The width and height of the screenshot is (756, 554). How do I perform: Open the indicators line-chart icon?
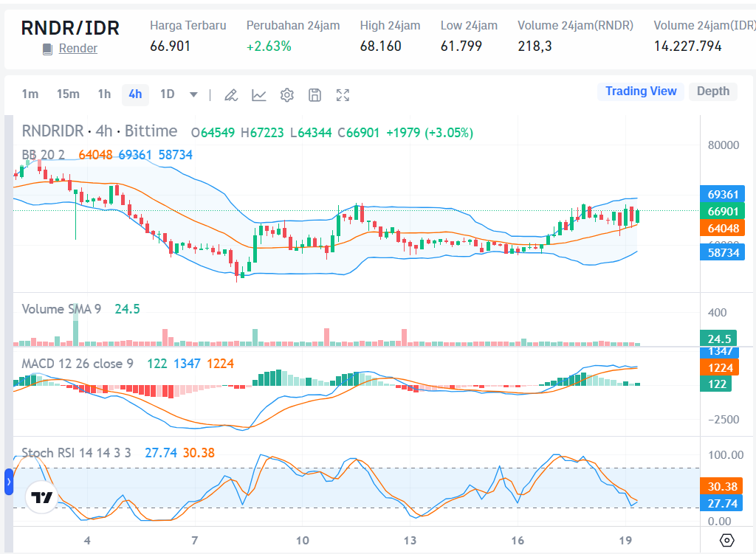coord(259,95)
